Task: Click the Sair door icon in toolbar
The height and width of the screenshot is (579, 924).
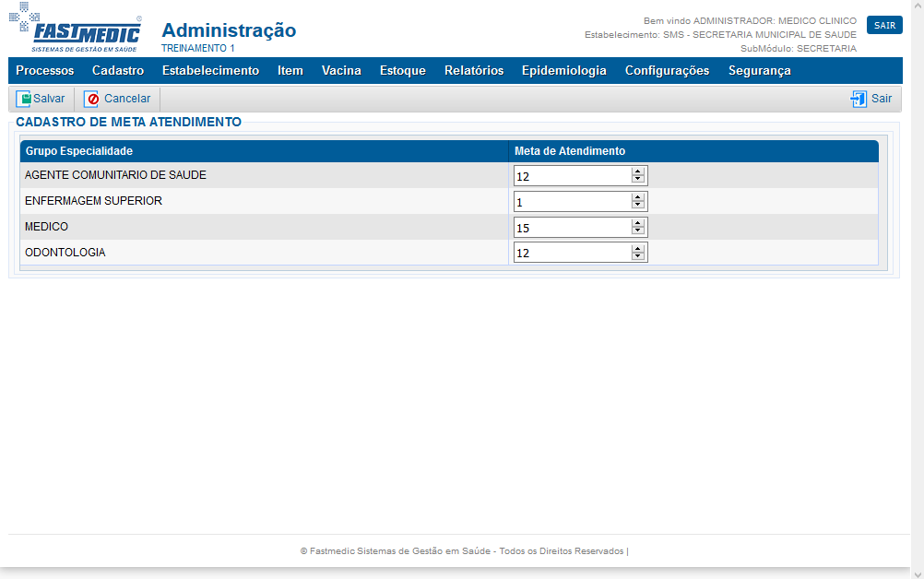Action: click(858, 99)
